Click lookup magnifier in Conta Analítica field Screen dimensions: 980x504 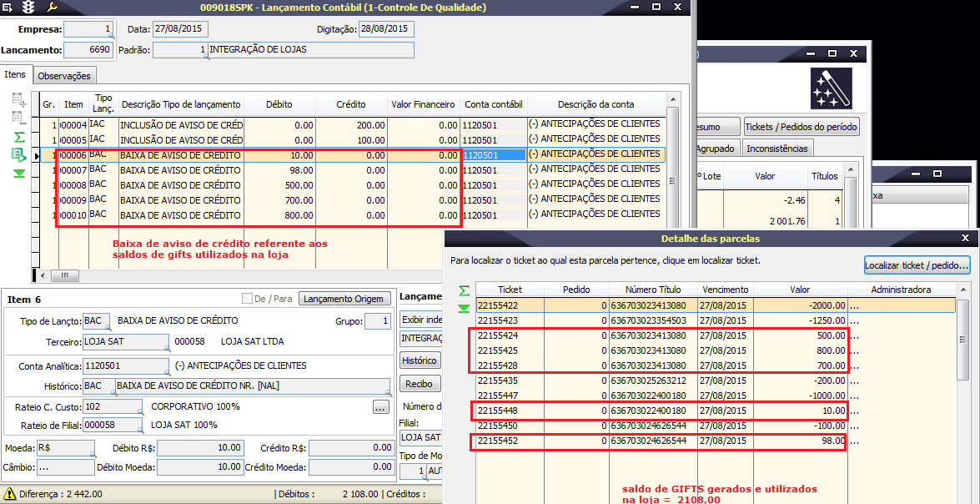pos(166,372)
